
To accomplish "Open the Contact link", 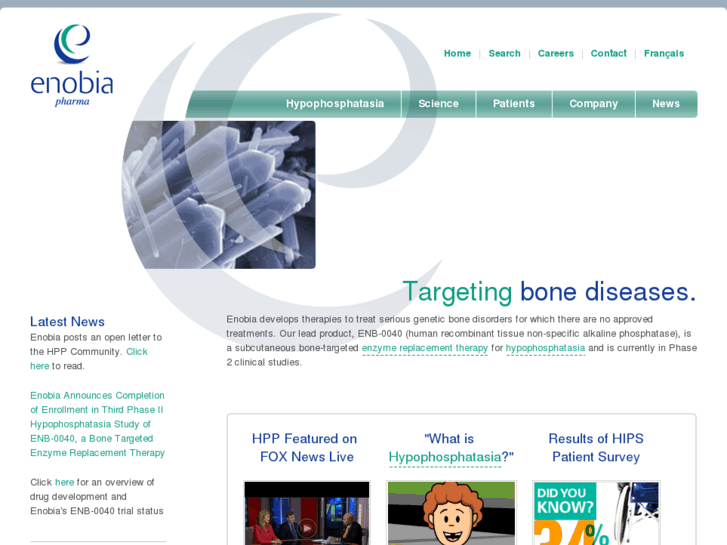I will (608, 53).
